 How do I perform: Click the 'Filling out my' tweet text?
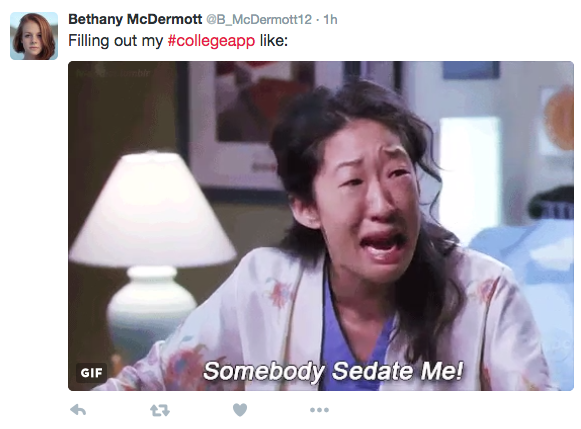(x=115, y=41)
